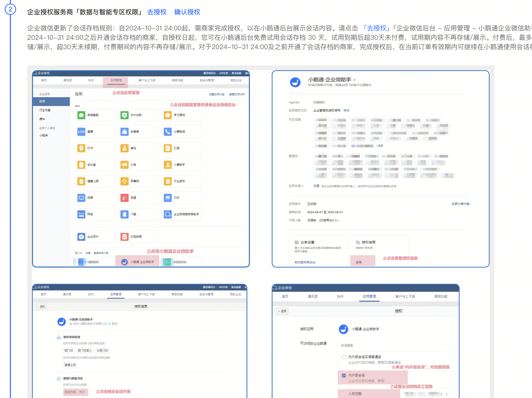Open the 审批 app icon

pos(125,148)
